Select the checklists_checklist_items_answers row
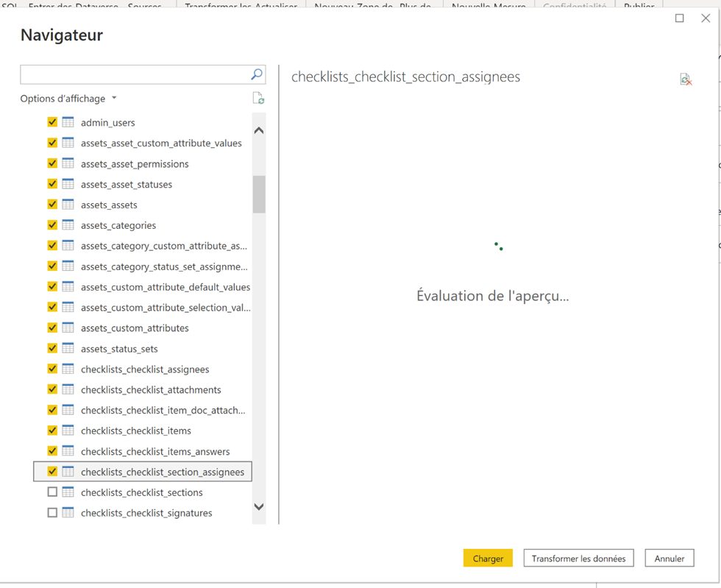 pyautogui.click(x=143, y=451)
